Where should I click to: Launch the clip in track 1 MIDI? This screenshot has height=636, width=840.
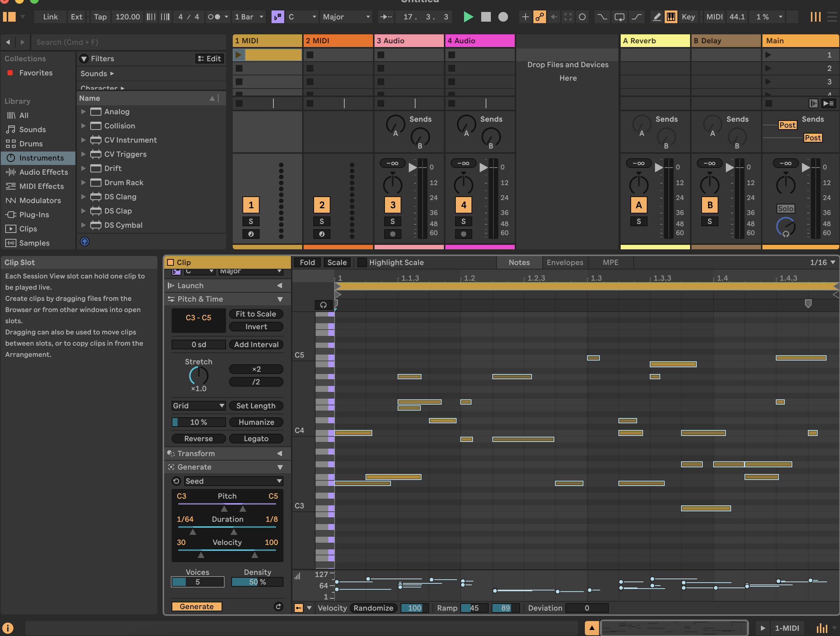[x=238, y=55]
